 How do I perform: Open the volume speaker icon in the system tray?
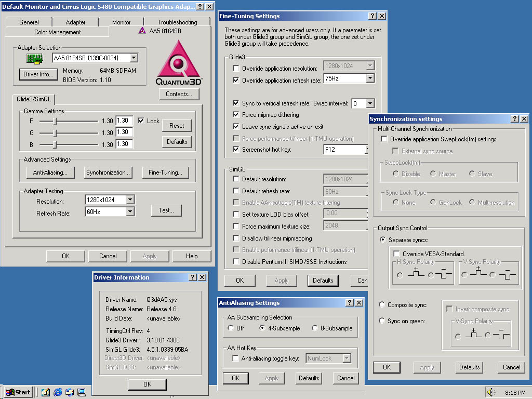click(491, 392)
